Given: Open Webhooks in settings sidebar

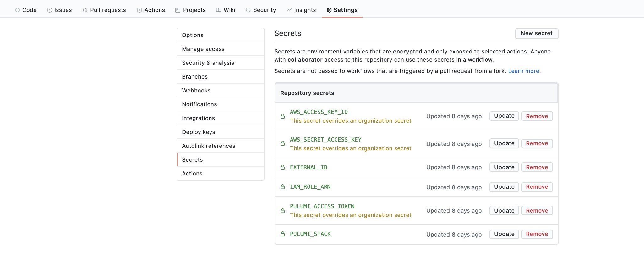Looking at the screenshot, I should (196, 91).
